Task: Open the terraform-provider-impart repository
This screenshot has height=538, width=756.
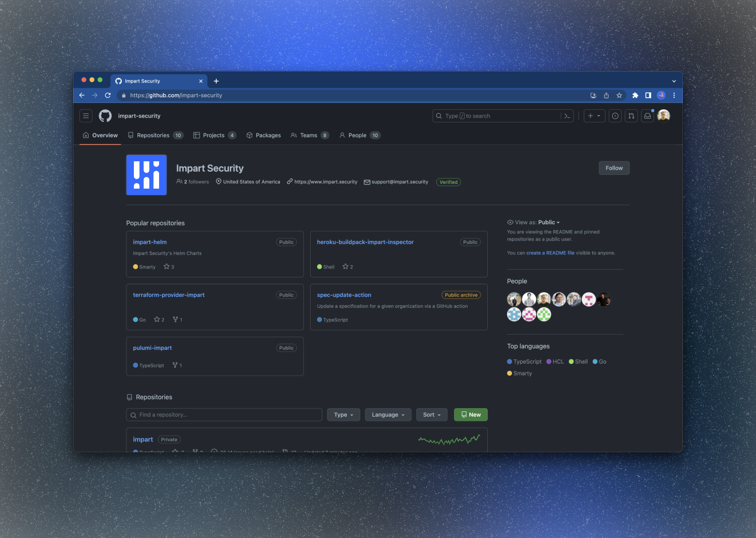Action: 169,295
